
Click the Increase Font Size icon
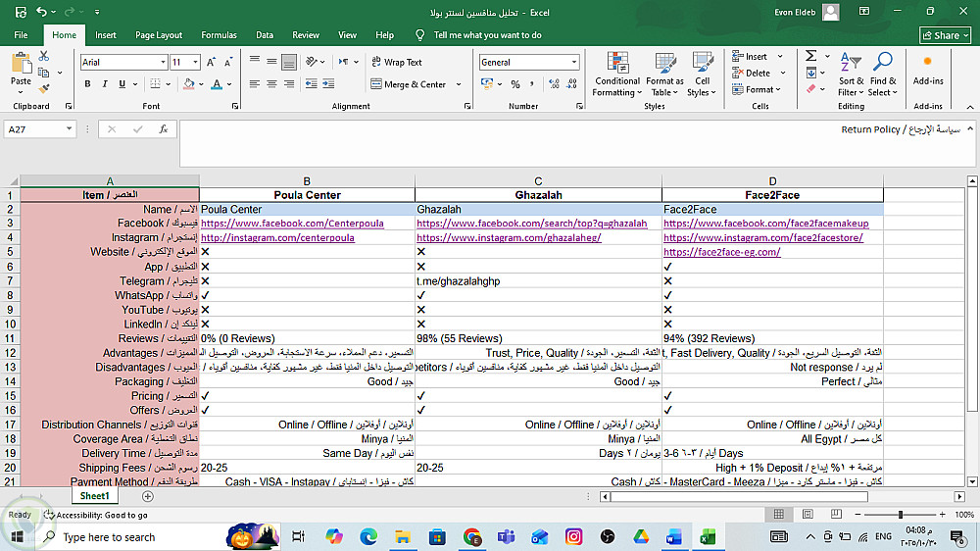[x=212, y=62]
